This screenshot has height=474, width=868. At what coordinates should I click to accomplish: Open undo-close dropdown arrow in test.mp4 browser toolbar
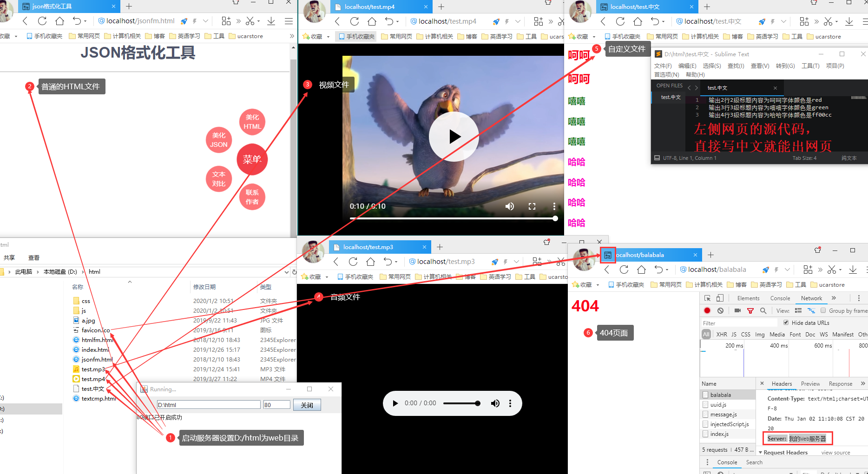pyautogui.click(x=397, y=21)
